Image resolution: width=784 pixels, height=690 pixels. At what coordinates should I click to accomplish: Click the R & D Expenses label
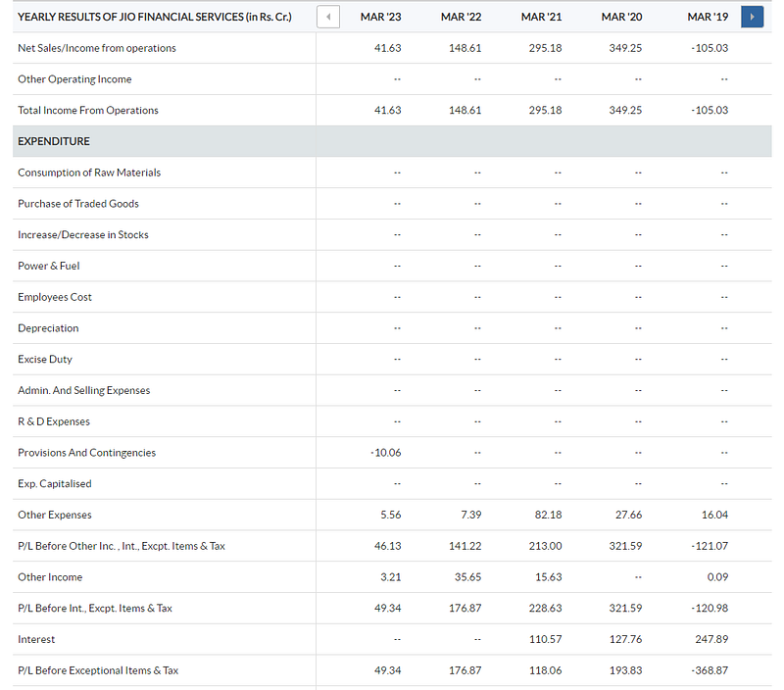pos(54,421)
